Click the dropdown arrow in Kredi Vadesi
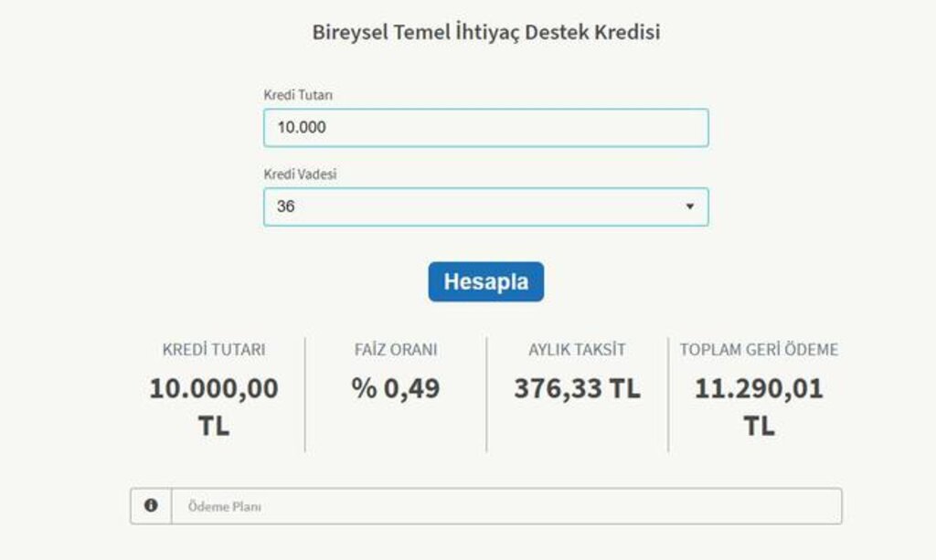The height and width of the screenshot is (560, 936). point(689,206)
